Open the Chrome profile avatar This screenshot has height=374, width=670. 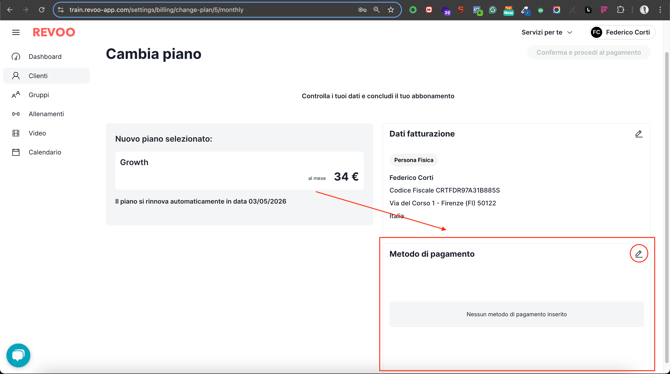point(644,10)
